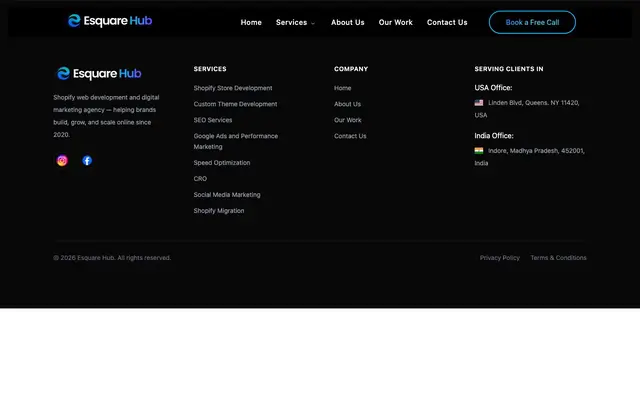
Task: Click the SERVING CLIENTS IN heading
Action: click(x=509, y=69)
